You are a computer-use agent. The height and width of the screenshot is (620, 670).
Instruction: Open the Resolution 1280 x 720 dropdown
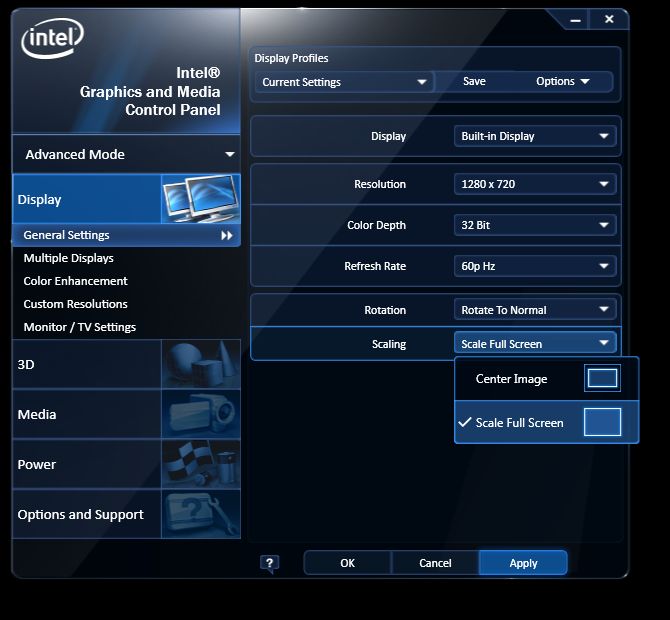[535, 184]
